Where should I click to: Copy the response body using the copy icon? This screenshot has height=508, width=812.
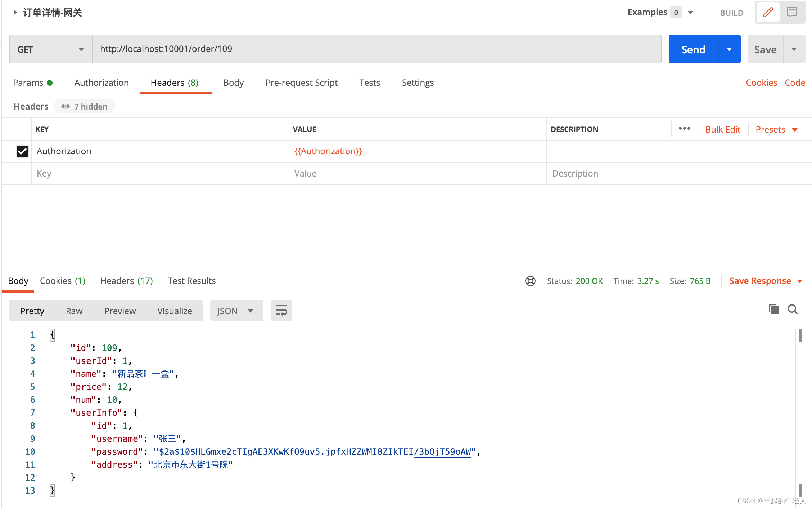(x=773, y=309)
